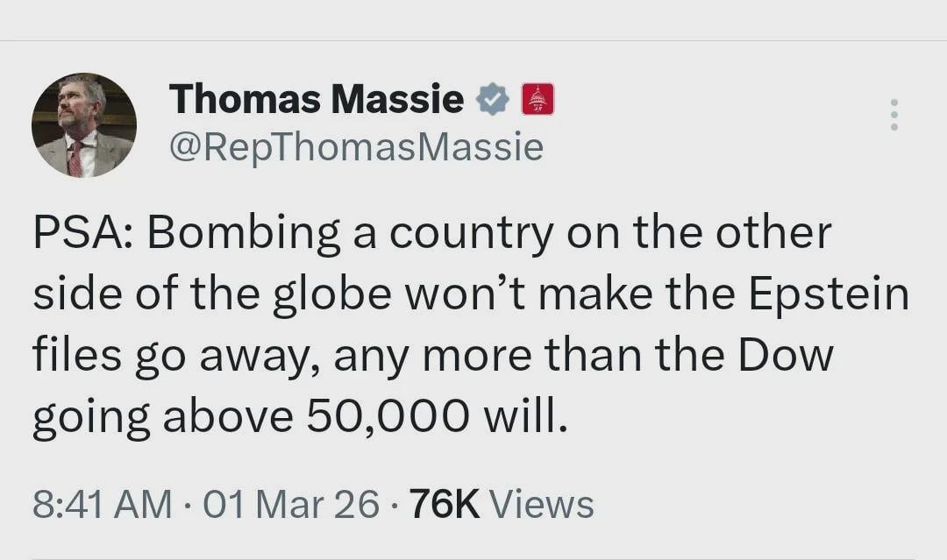Select the @RepThomasMassie handle

tap(356, 147)
